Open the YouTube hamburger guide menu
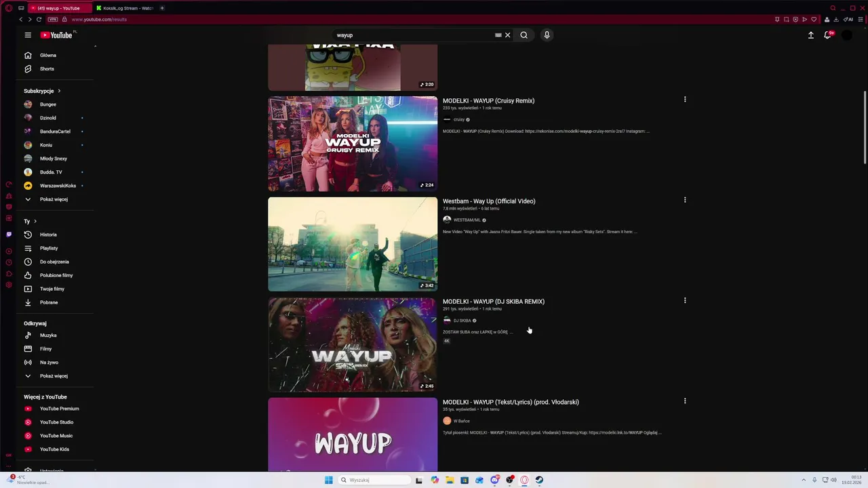 point(28,35)
